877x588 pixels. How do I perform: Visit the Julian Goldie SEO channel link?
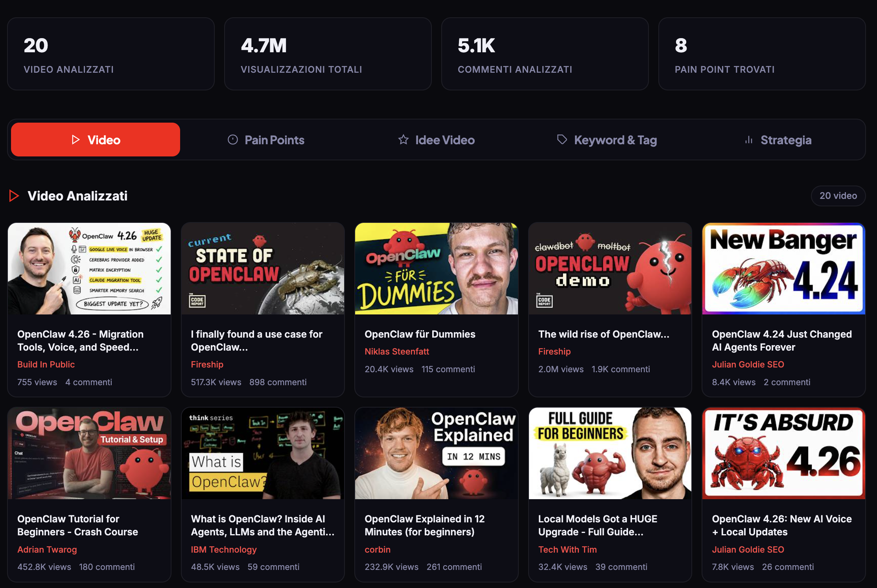(748, 364)
